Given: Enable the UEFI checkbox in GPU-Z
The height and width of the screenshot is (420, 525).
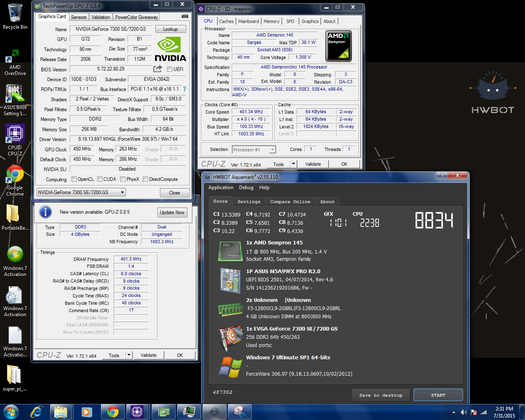Looking at the screenshot, I should point(169,69).
